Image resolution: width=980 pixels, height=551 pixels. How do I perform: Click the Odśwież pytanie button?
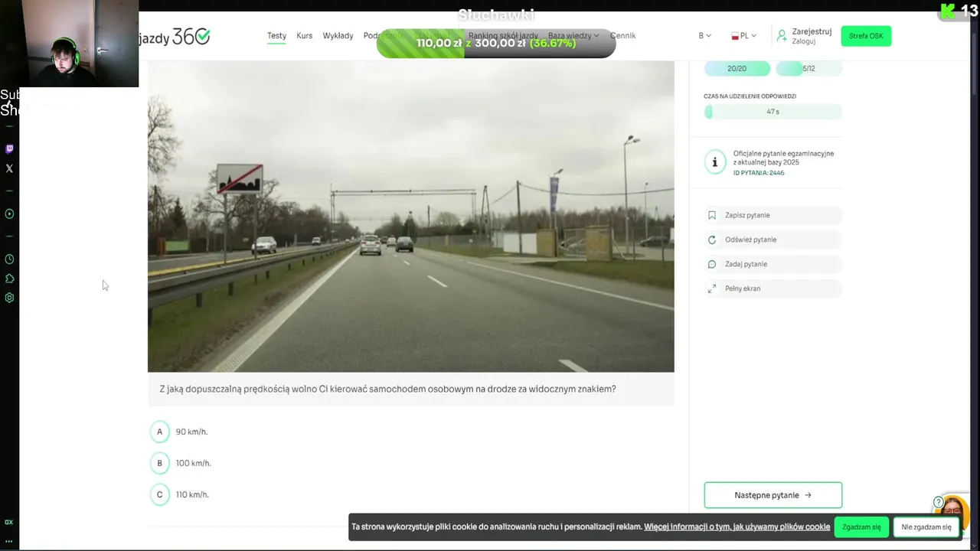[x=773, y=240]
